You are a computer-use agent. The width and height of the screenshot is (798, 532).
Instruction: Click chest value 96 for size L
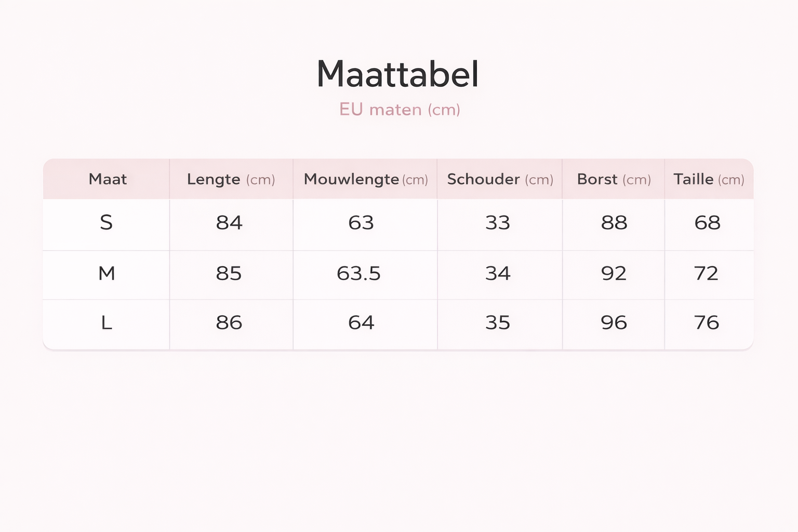point(614,323)
